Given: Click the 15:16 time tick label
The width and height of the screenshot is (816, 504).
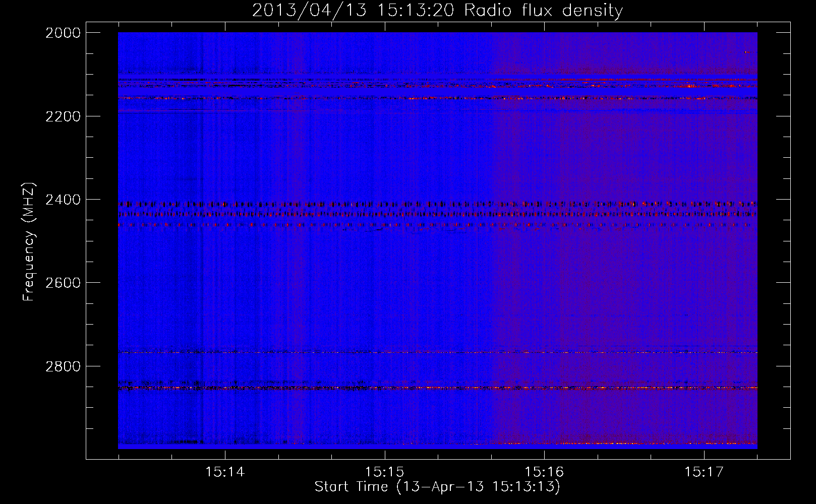Looking at the screenshot, I should point(544,472).
